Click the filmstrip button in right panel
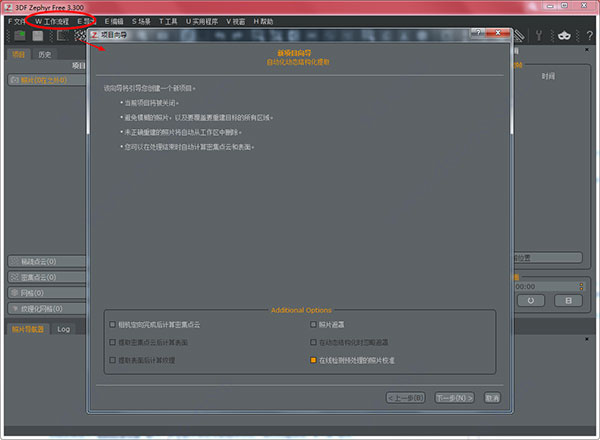Screen dimensions: 600x440 (568, 301)
